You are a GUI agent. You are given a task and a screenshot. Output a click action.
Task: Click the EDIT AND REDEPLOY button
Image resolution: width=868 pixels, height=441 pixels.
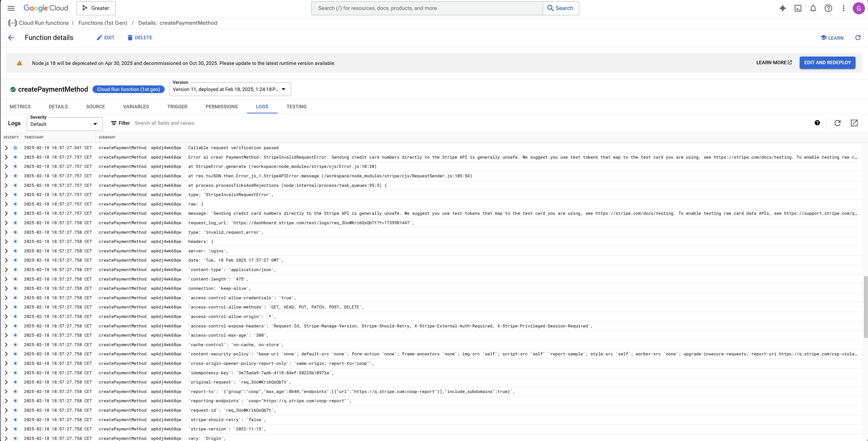pos(827,63)
